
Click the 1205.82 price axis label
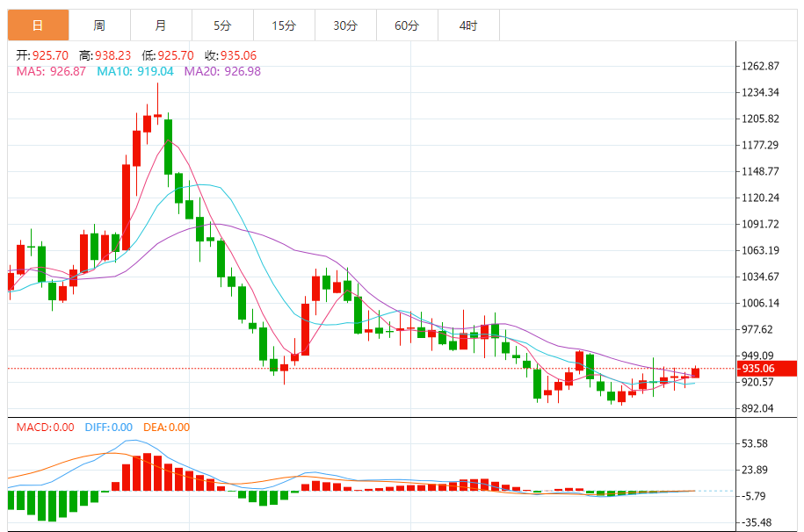click(760, 119)
